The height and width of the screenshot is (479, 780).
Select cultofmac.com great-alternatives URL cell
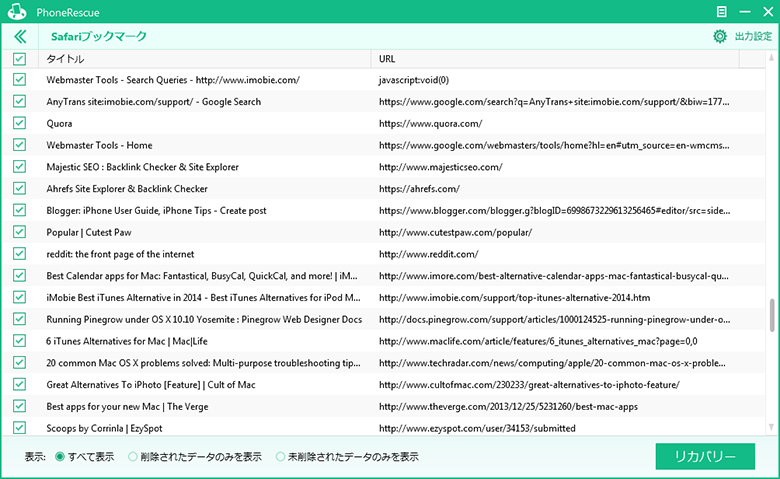529,385
